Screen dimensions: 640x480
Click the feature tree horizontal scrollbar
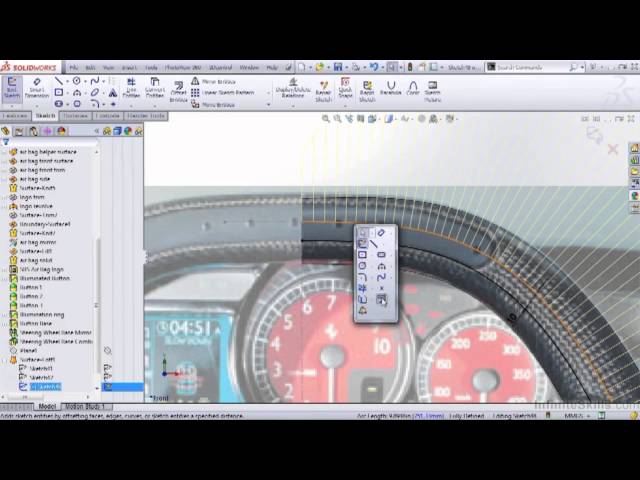pyautogui.click(x=47, y=396)
